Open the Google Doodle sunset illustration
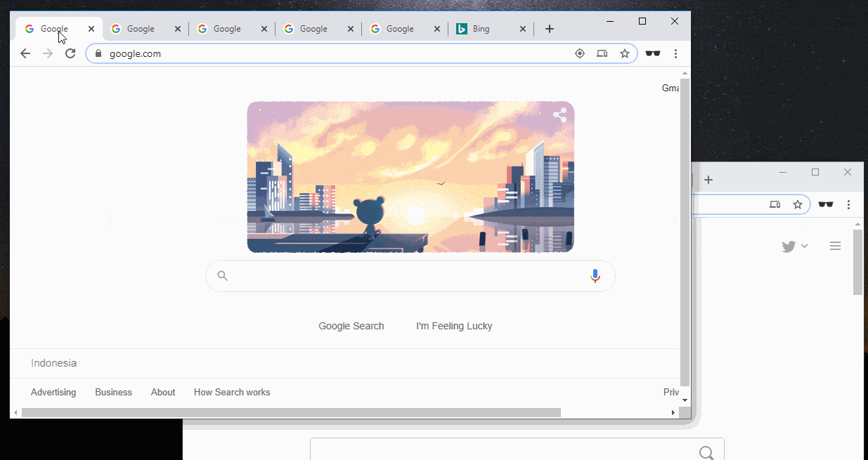Screen dimensions: 868x460 tap(410, 177)
